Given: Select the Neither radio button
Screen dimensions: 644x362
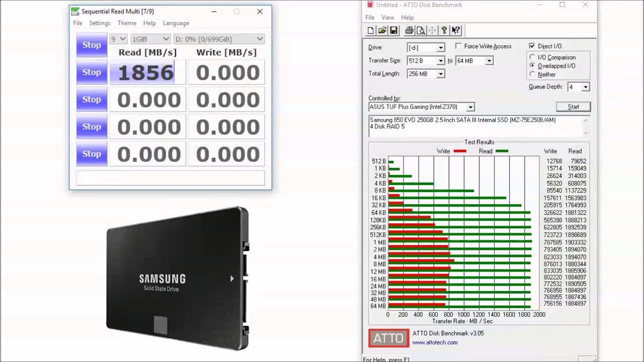Looking at the screenshot, I should click(532, 74).
